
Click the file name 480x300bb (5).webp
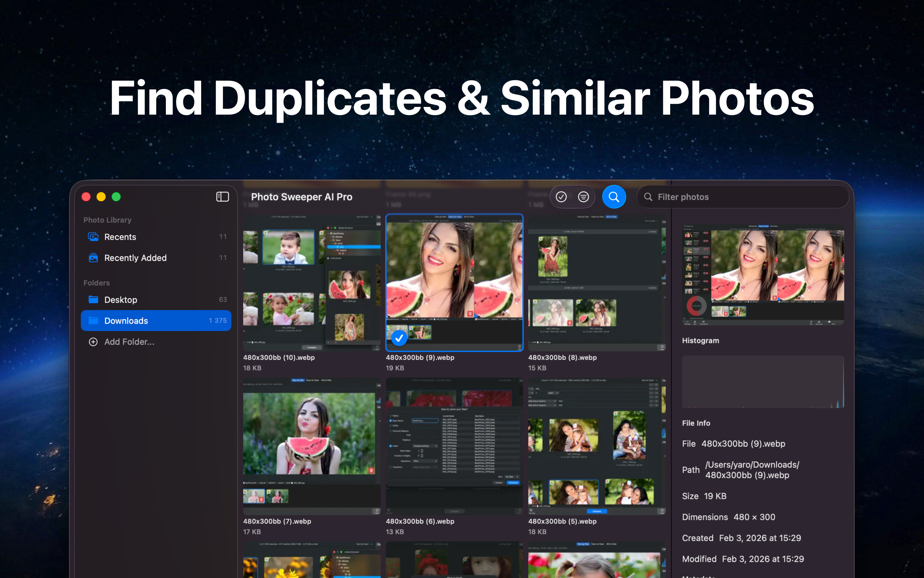(x=562, y=521)
